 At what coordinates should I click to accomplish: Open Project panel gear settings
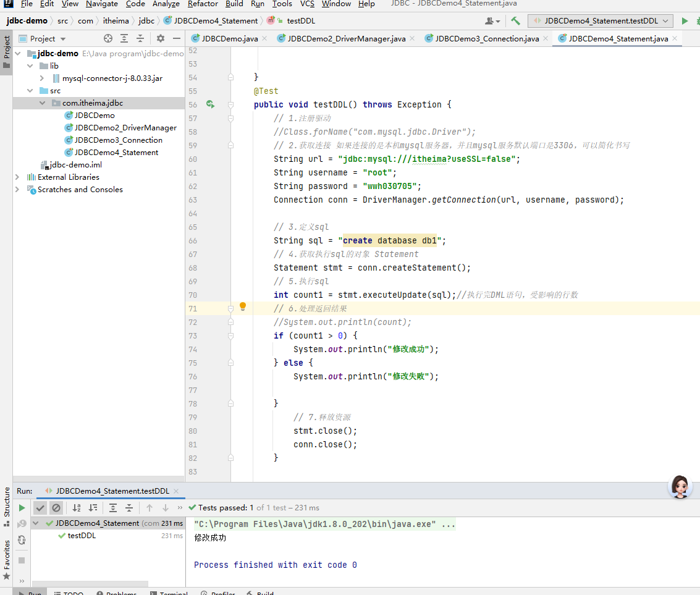point(161,38)
